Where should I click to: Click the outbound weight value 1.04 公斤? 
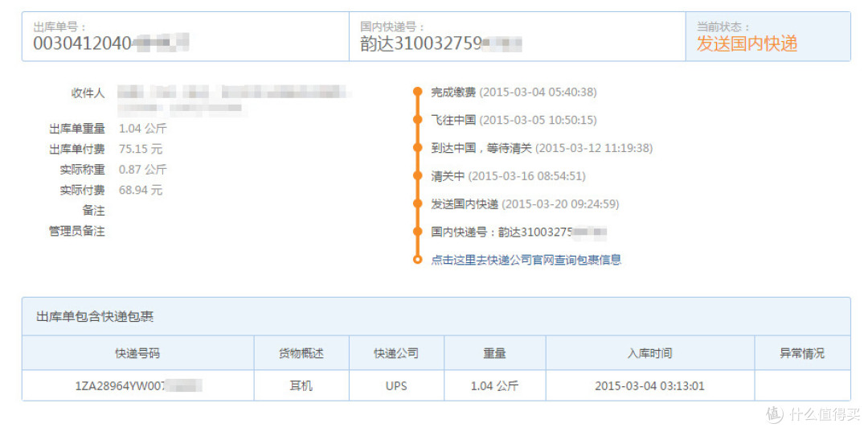[x=142, y=129]
